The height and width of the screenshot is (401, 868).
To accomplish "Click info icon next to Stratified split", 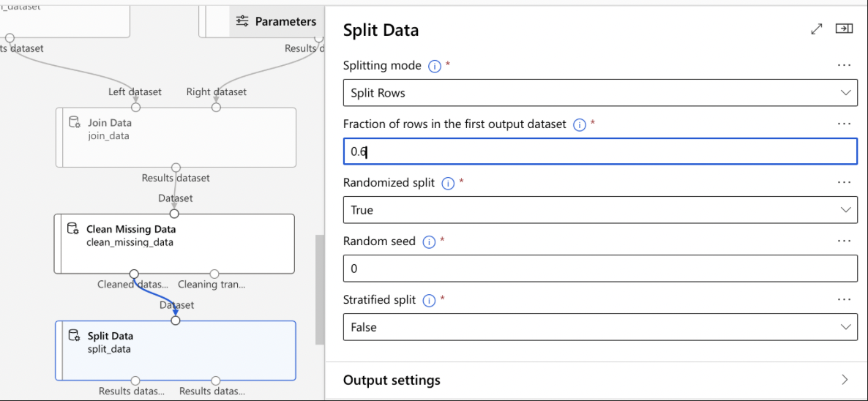I will coord(429,301).
